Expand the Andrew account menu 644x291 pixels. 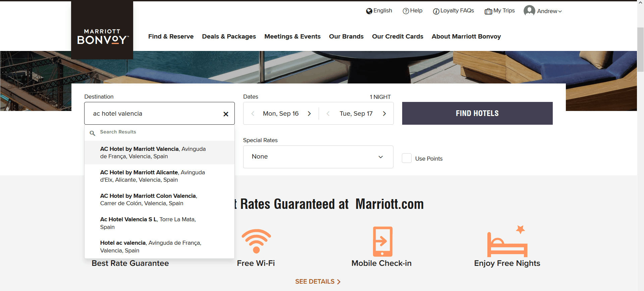point(549,11)
